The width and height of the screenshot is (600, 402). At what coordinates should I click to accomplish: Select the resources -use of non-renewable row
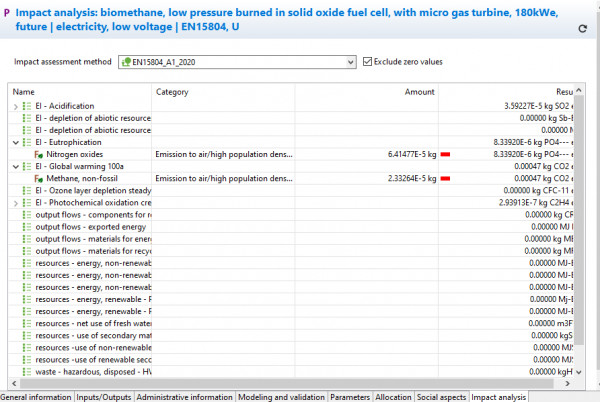click(291, 348)
